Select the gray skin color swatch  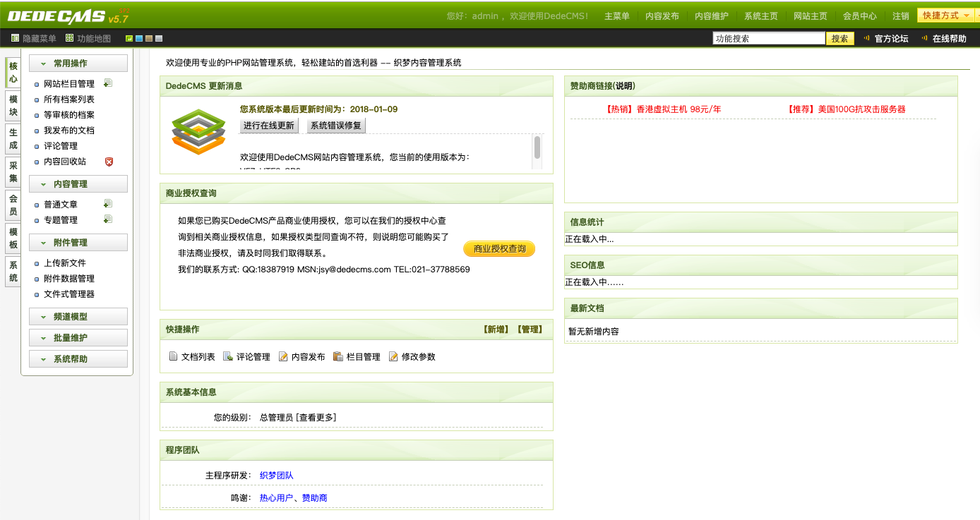[x=159, y=38]
